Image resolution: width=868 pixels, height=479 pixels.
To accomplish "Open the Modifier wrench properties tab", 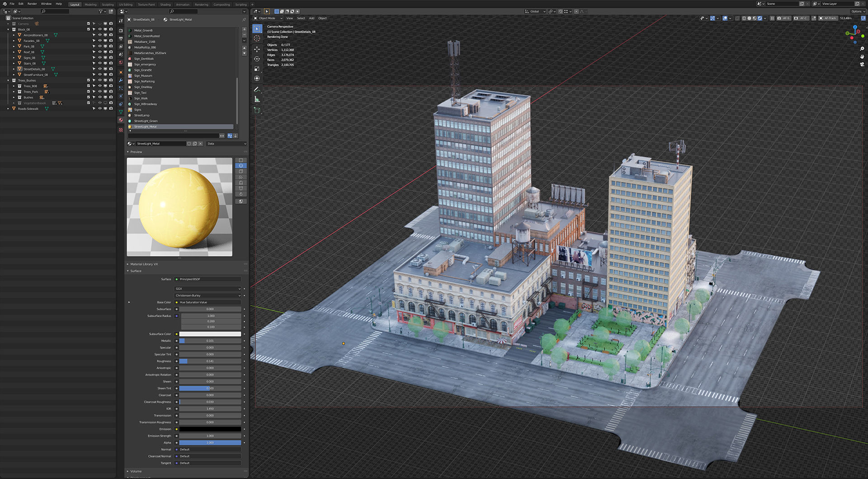I will tap(121, 80).
